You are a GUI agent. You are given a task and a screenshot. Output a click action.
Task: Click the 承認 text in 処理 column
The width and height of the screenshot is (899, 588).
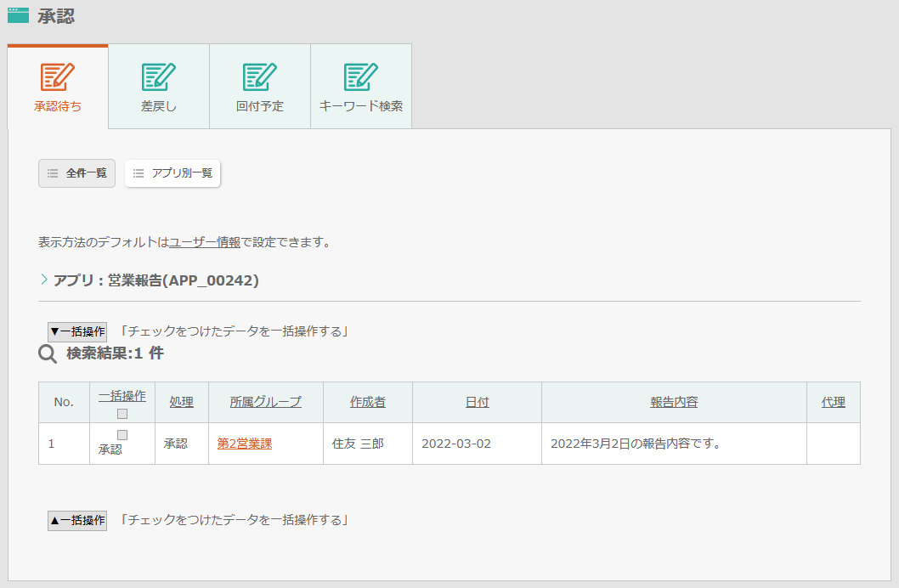pyautogui.click(x=175, y=444)
